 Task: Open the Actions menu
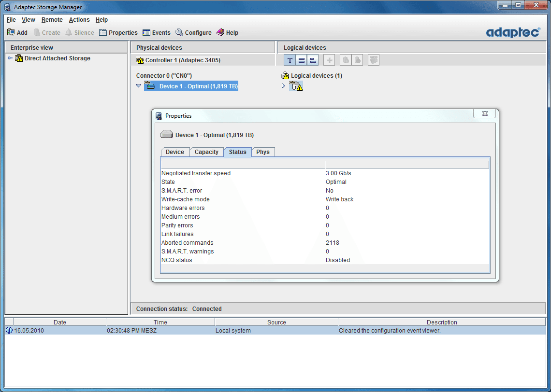point(79,20)
